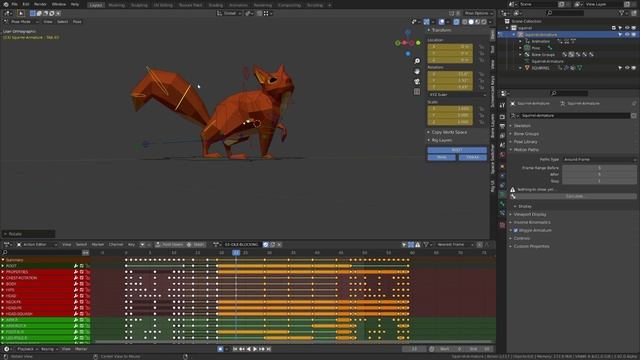Expand the SQUIRREL object in outliner
The width and height of the screenshot is (640, 360).
tap(520, 68)
